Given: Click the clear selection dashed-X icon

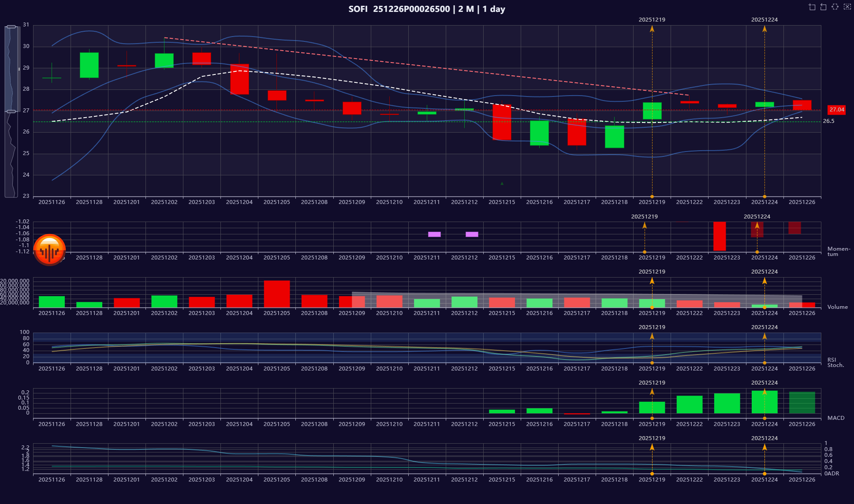Looking at the screenshot, I should coord(847,7).
